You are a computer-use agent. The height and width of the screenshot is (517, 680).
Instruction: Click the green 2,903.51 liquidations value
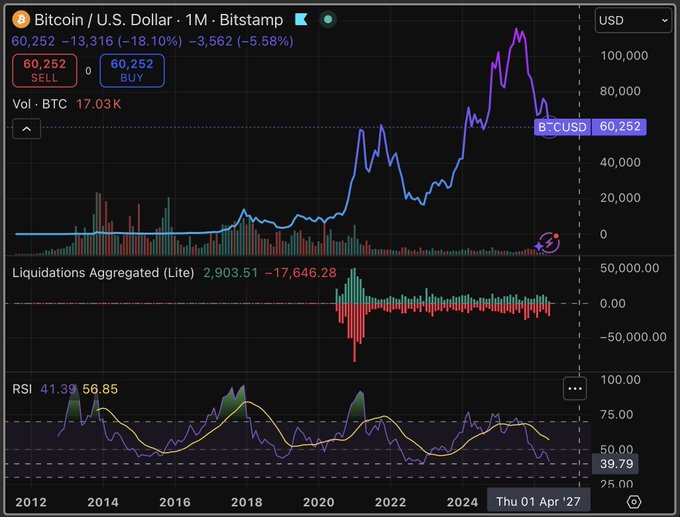pos(230,273)
